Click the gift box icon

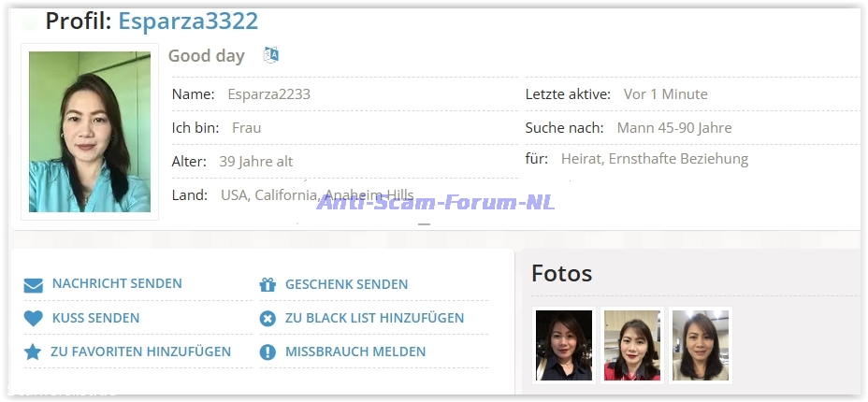[x=268, y=284]
